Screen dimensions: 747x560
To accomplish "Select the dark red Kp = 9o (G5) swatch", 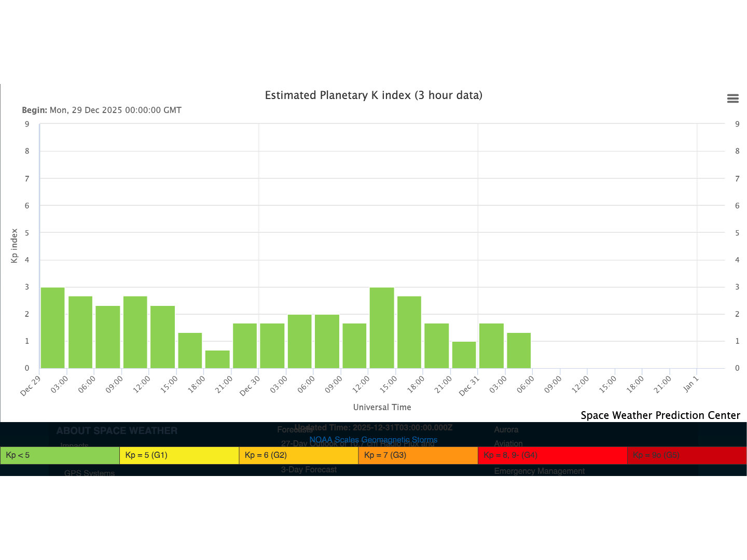I will coord(686,455).
